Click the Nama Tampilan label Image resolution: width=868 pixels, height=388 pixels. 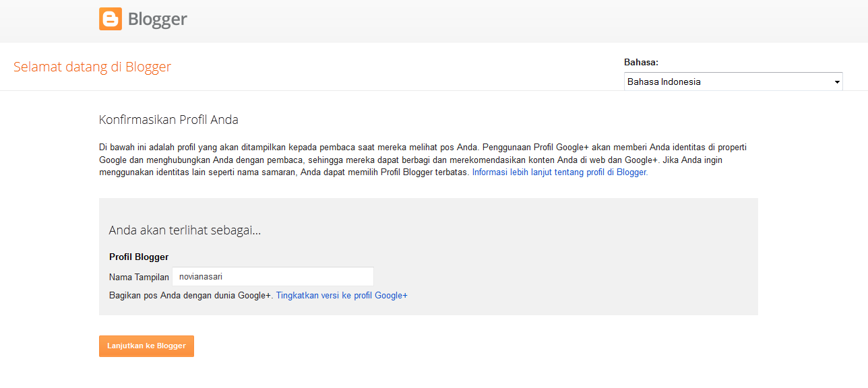139,277
